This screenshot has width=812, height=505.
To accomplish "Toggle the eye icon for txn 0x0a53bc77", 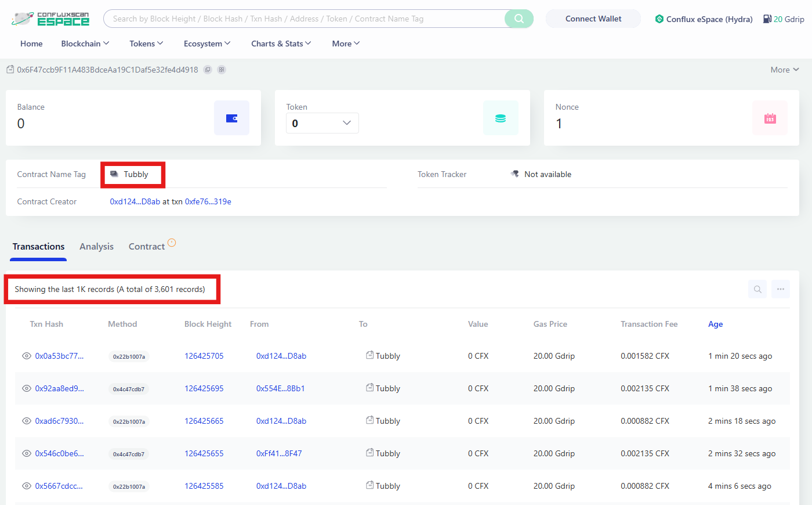I will (27, 356).
